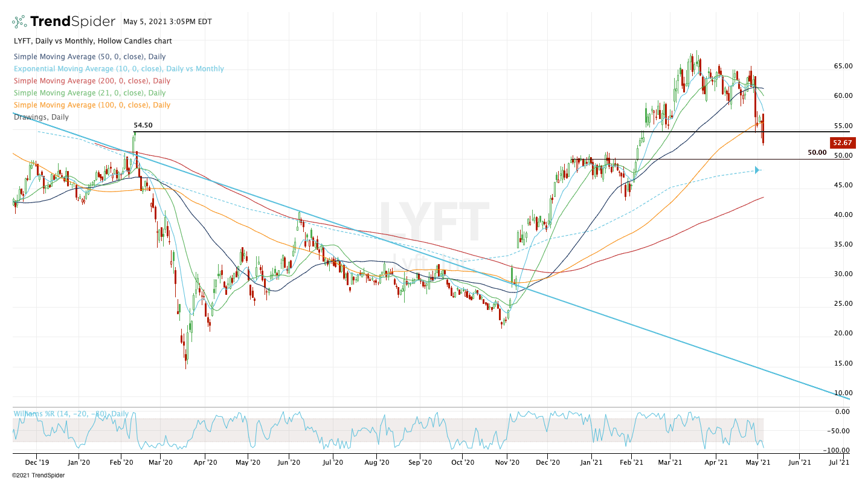Click the blue monthly EMA arrow marker

tap(757, 170)
